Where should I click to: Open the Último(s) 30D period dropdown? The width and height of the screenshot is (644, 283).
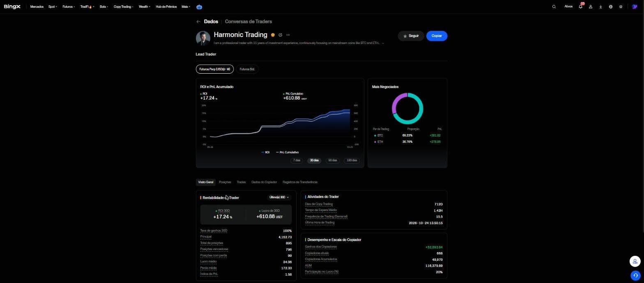click(x=279, y=197)
